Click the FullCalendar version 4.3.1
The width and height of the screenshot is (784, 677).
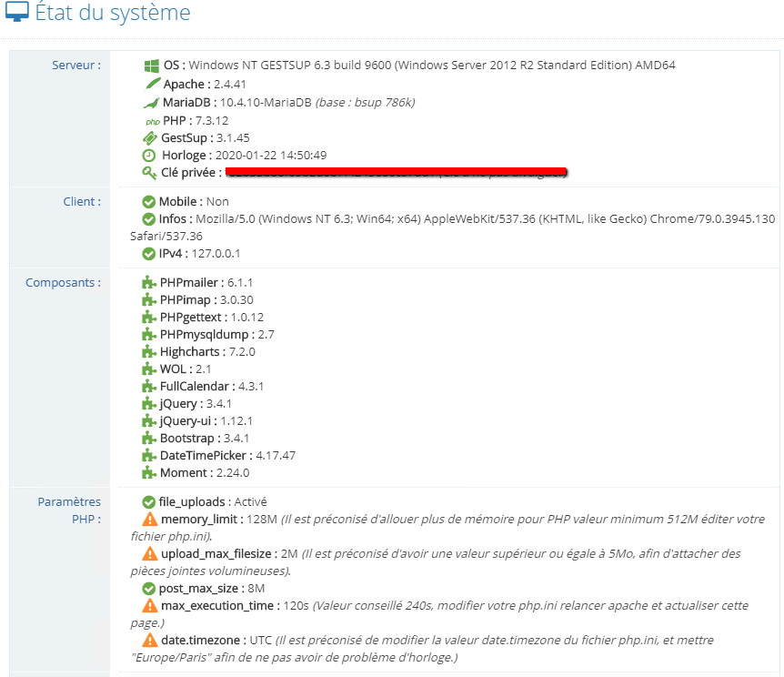[251, 387]
